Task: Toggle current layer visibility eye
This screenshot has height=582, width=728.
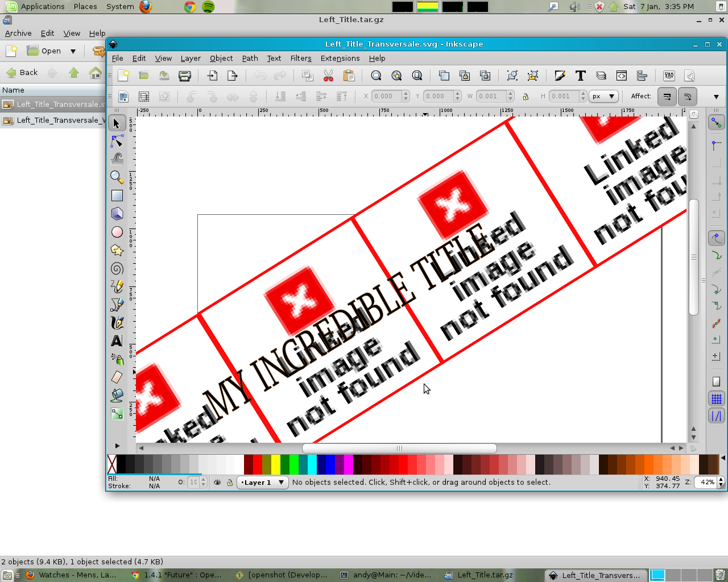Action: pos(217,483)
